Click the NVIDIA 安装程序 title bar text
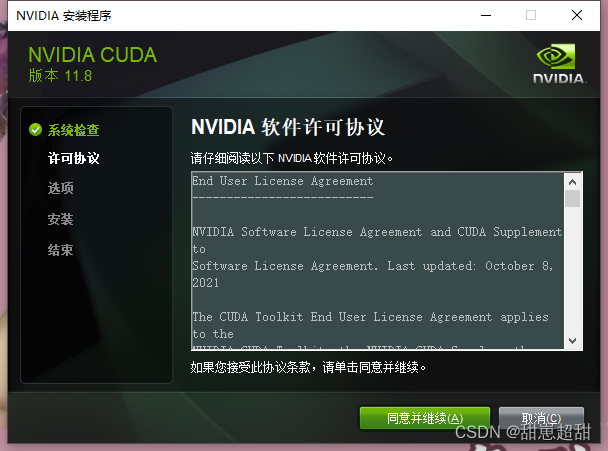The image size is (608, 451). (x=64, y=16)
